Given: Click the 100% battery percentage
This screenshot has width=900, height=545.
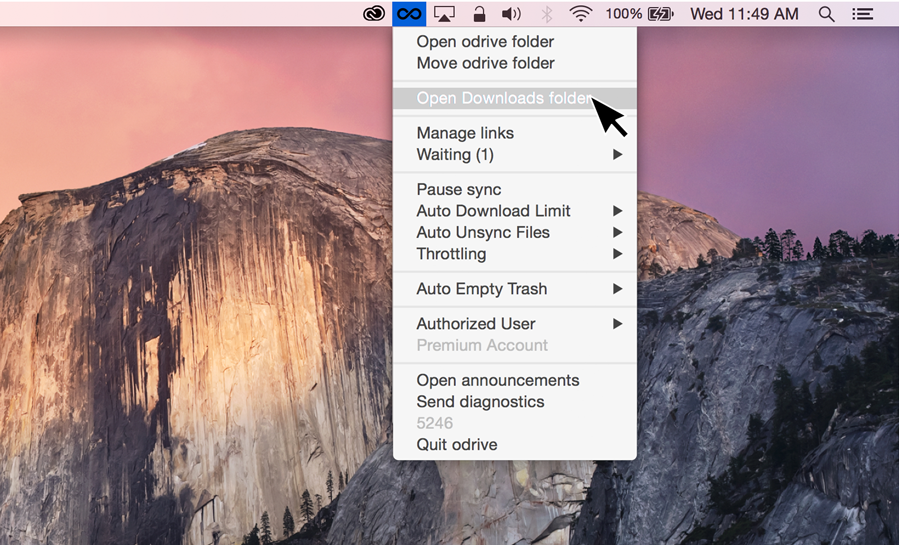Looking at the screenshot, I should (623, 14).
